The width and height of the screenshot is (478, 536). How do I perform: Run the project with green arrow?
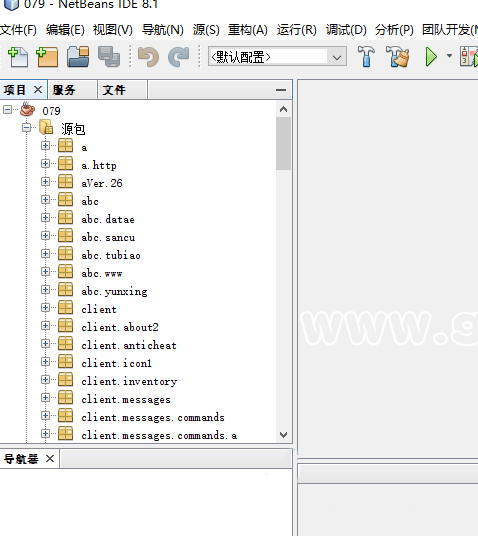click(431, 57)
